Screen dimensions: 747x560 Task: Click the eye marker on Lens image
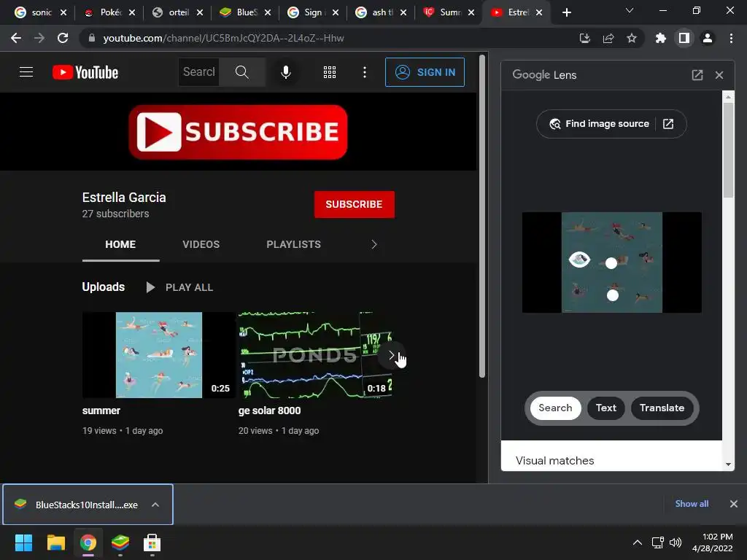[x=579, y=260]
